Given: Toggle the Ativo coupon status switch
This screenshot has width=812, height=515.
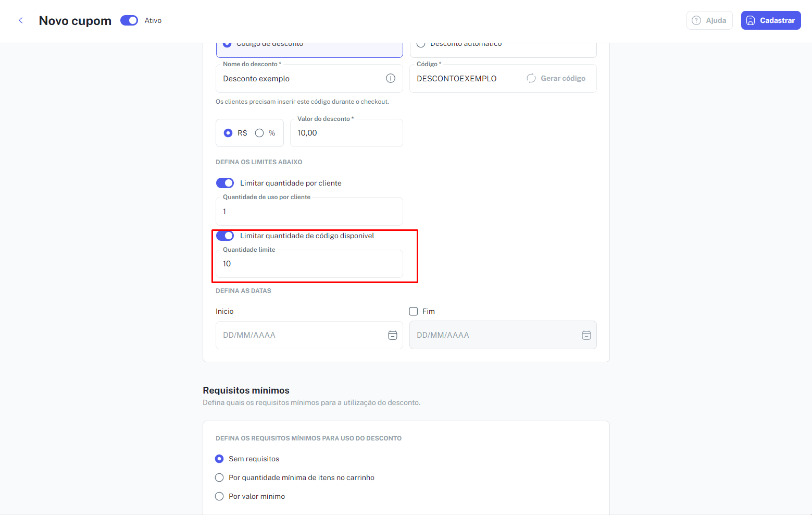Looking at the screenshot, I should (x=129, y=20).
